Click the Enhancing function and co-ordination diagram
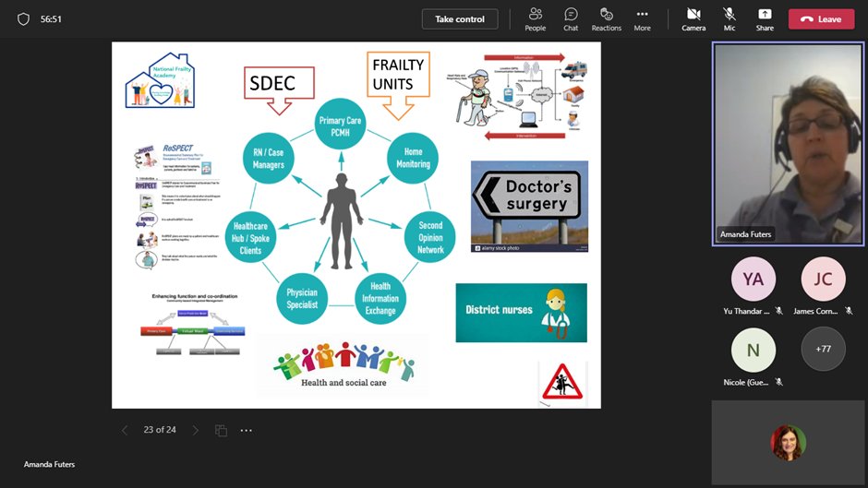Screen dimensions: 868x488 192,324
